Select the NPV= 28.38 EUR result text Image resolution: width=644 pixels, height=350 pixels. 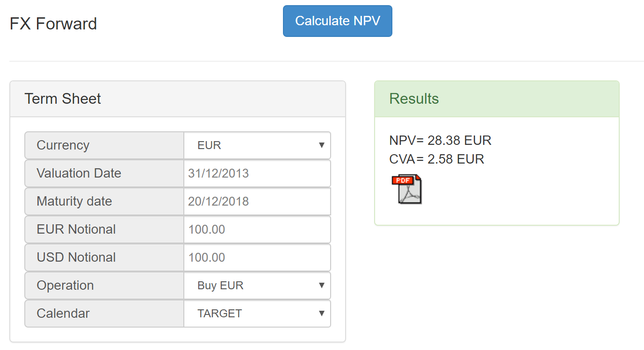pyautogui.click(x=440, y=140)
